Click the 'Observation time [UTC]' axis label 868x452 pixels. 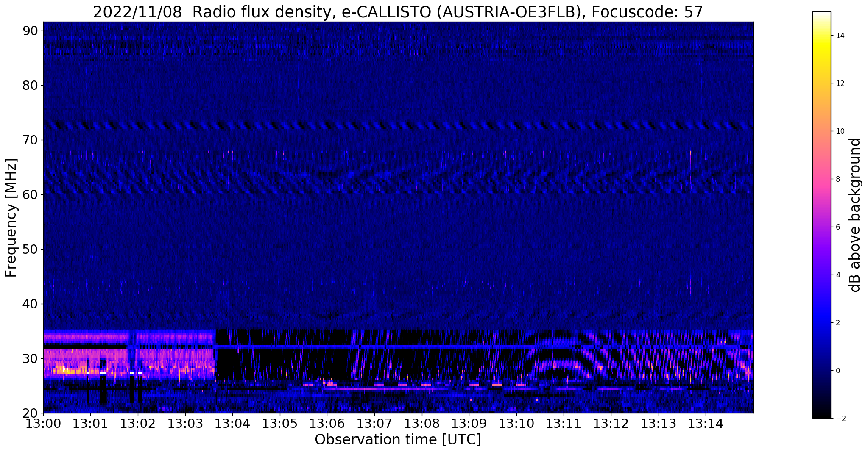click(398, 439)
